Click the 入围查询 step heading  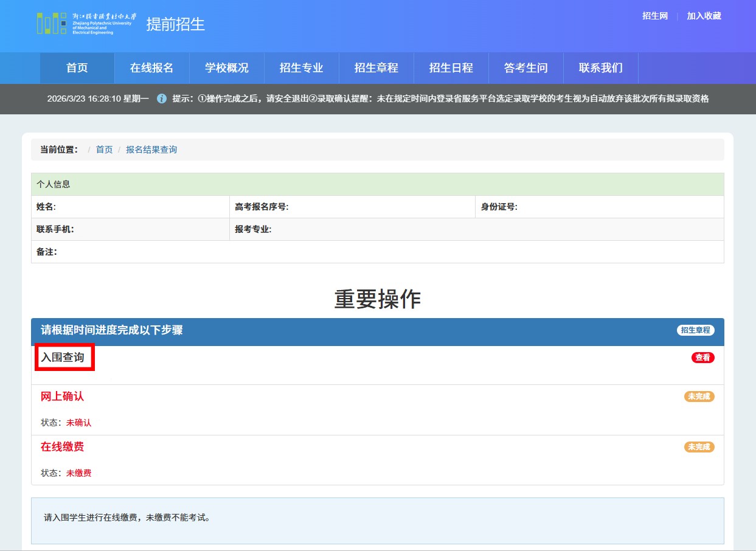click(63, 358)
